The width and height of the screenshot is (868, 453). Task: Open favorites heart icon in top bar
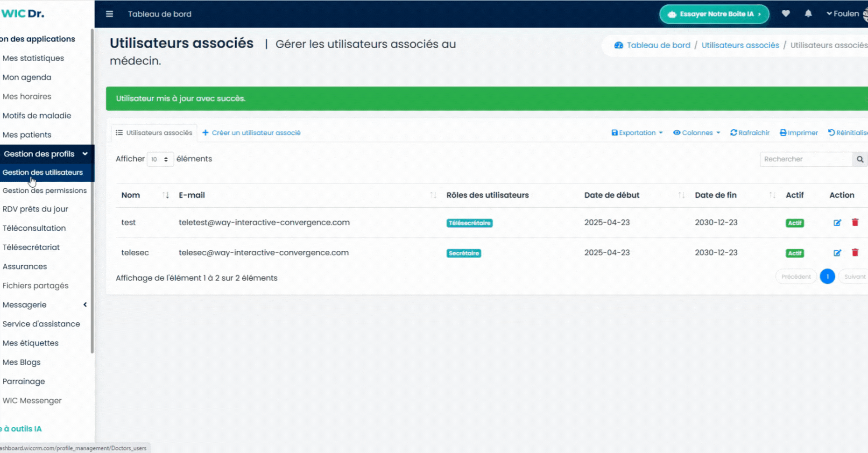pyautogui.click(x=786, y=14)
